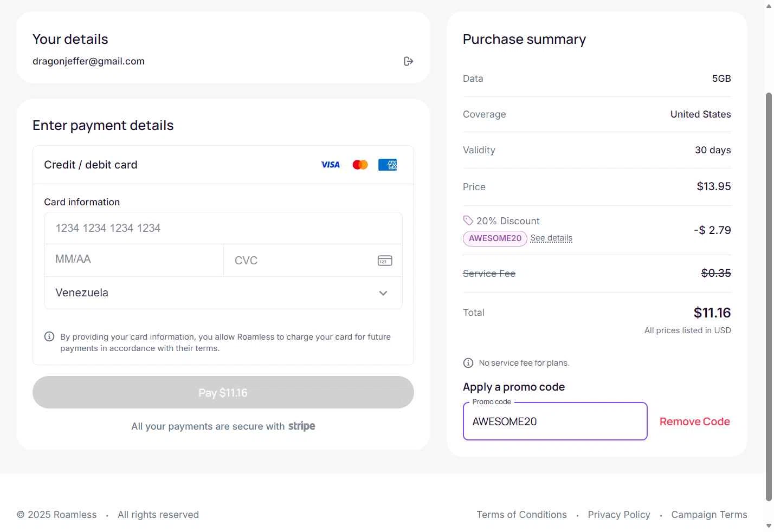This screenshot has height=532, width=774.
Task: Click the 20% Discount label
Action: pyautogui.click(x=508, y=221)
